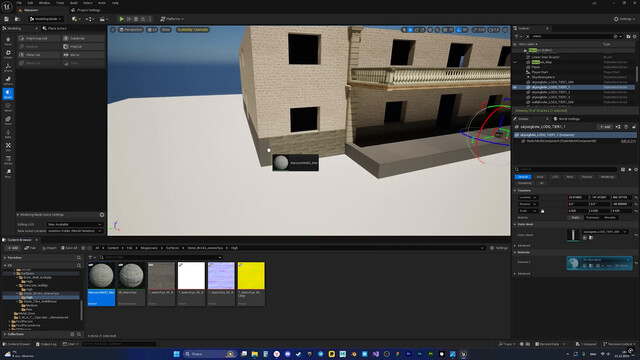Screen dimensions: 640x360
Task: Expand the Platforms dropdown menu
Action: (172, 19)
